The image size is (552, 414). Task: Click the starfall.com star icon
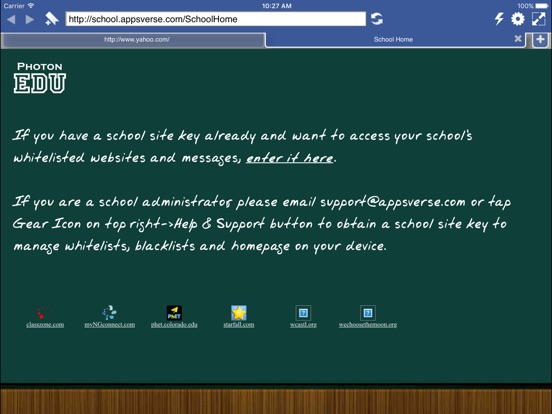pyautogui.click(x=239, y=313)
